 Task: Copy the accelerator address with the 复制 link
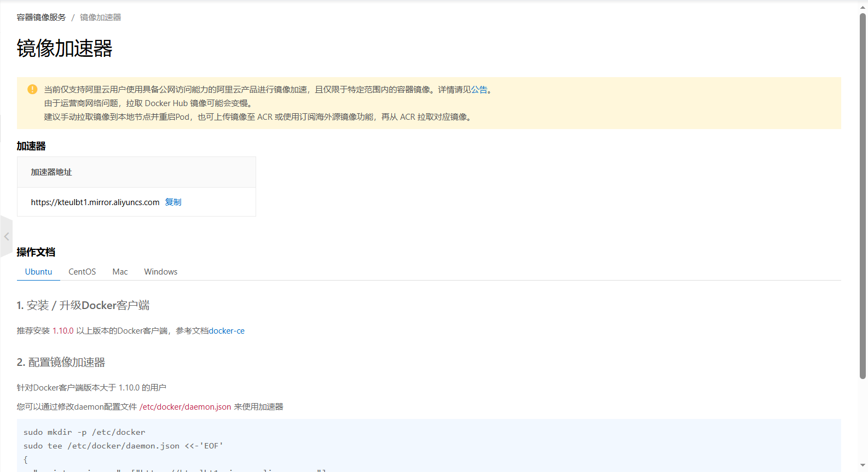tap(173, 202)
